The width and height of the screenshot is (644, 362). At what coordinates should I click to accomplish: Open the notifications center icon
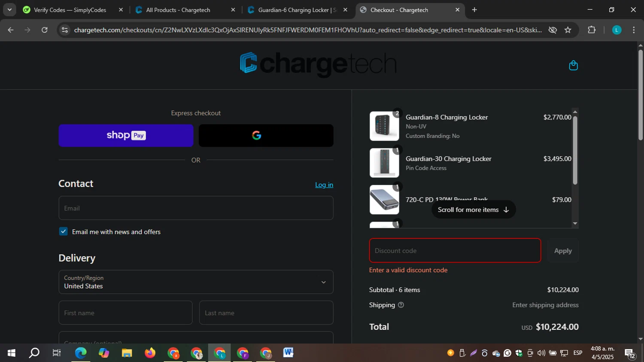pyautogui.click(x=630, y=353)
